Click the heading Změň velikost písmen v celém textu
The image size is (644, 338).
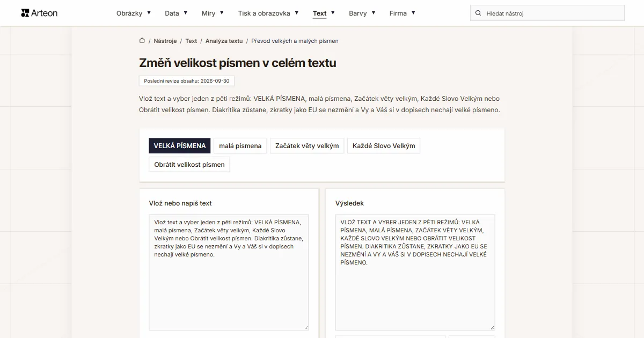(238, 63)
